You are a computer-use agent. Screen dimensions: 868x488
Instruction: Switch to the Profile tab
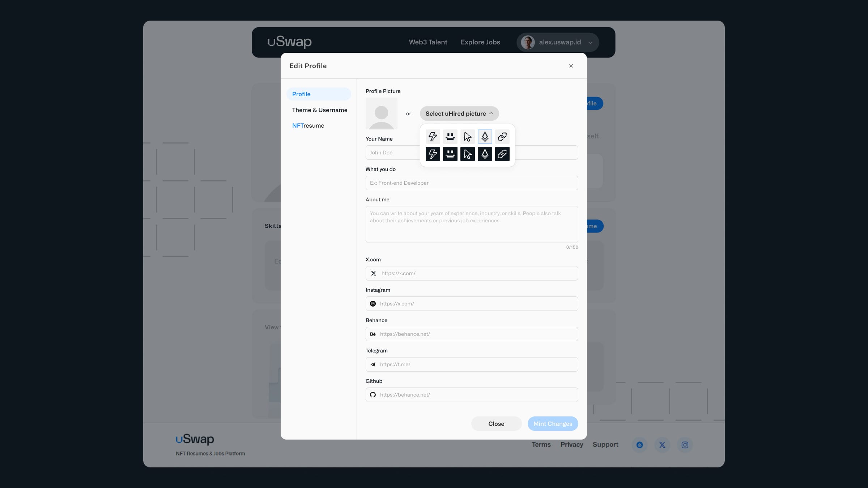319,94
